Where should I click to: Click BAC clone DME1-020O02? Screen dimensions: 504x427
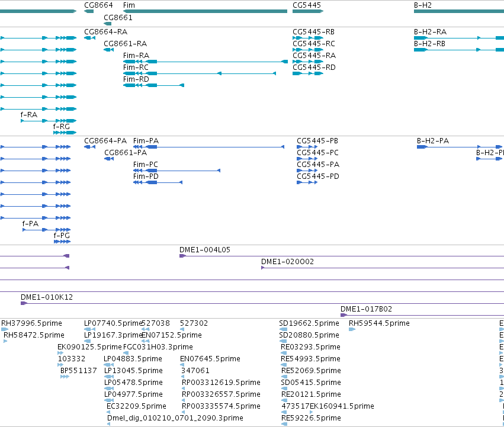point(287,262)
